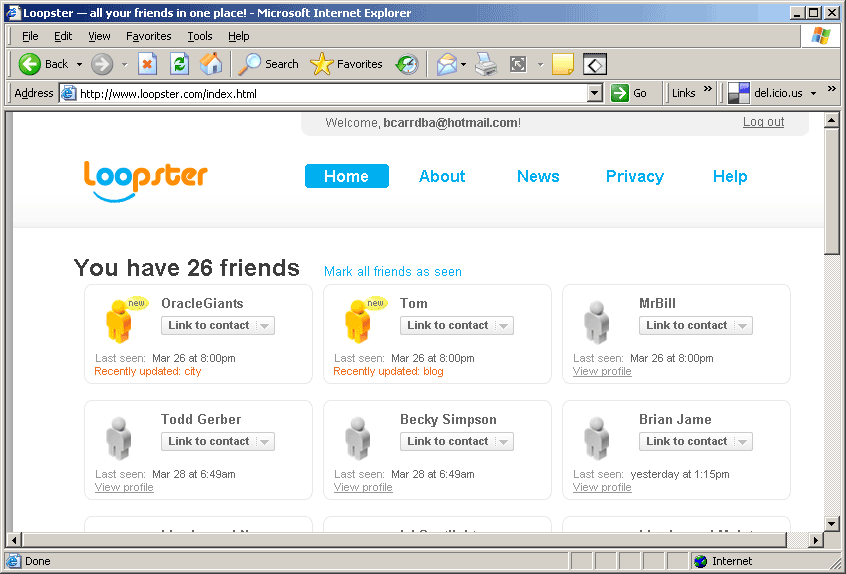Click the Log out link
This screenshot has height=574, width=846.
click(x=763, y=122)
